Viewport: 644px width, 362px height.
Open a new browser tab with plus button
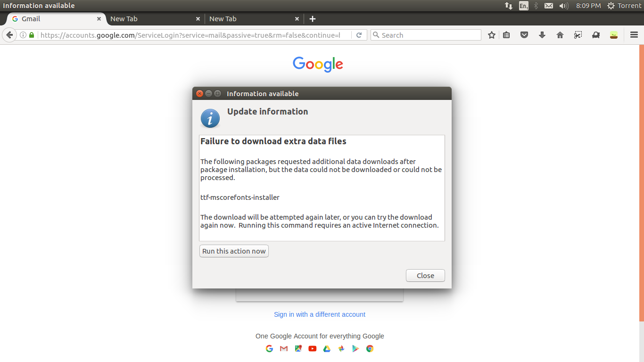point(312,19)
